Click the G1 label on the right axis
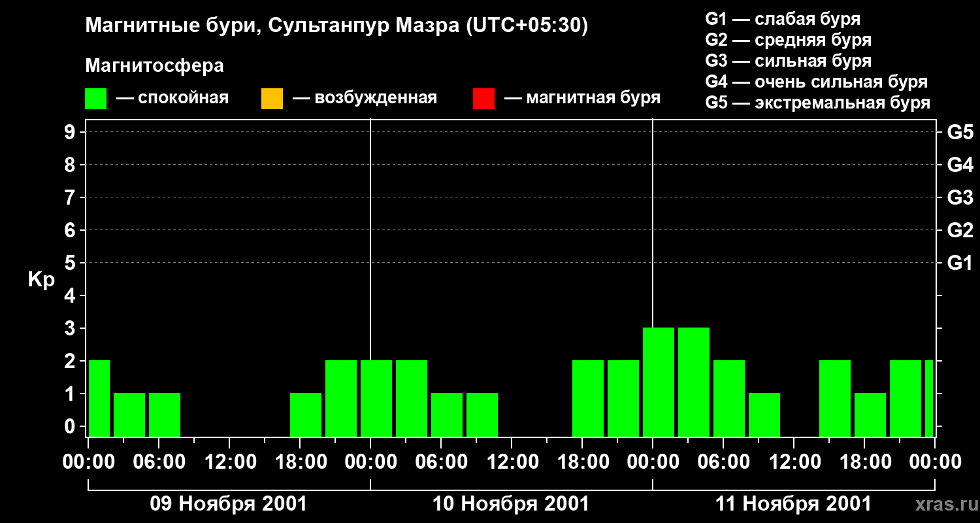980x523 pixels. pyautogui.click(x=960, y=263)
